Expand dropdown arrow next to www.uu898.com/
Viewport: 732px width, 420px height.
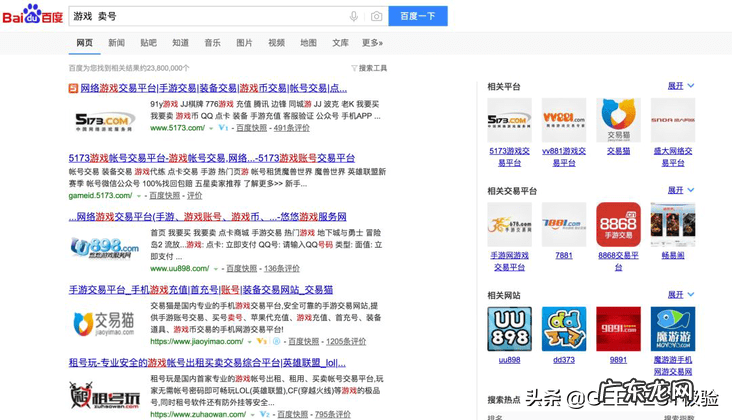pyautogui.click(x=216, y=269)
